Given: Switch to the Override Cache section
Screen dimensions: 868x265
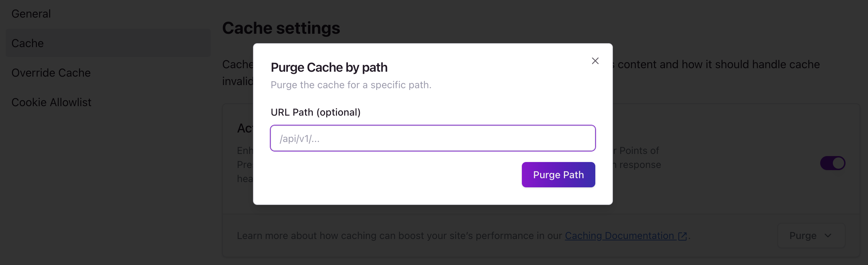Looking at the screenshot, I should (x=51, y=73).
